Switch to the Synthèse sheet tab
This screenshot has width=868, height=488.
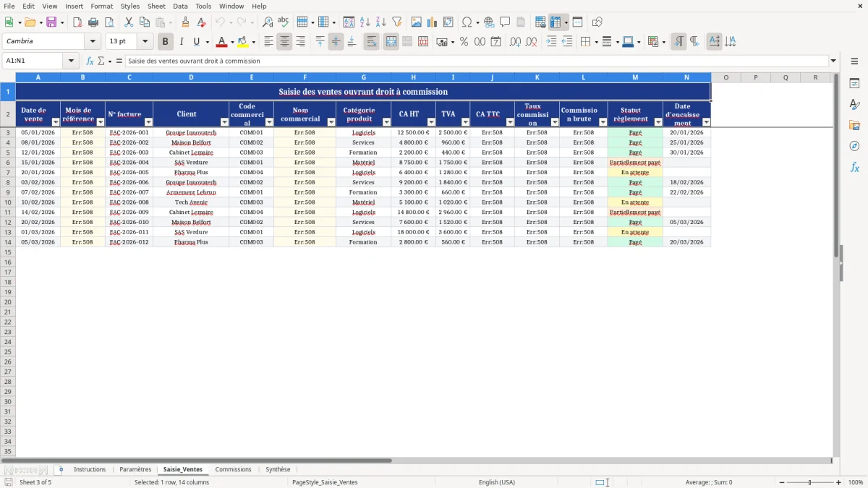click(278, 469)
